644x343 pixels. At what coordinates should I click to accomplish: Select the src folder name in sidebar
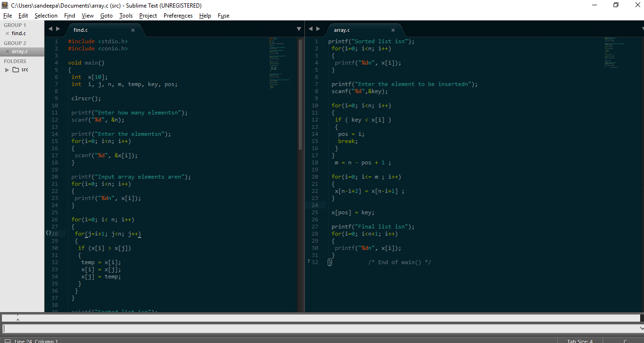click(25, 70)
